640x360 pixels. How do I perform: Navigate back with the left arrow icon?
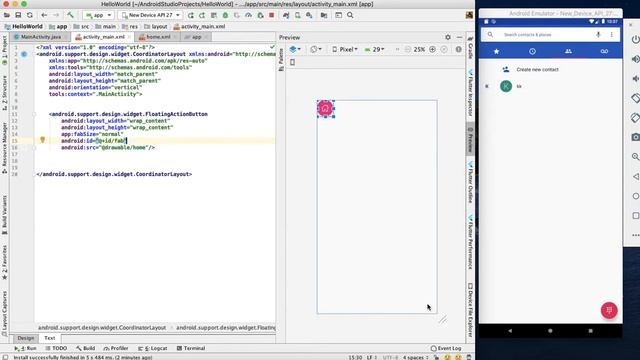point(44,15)
